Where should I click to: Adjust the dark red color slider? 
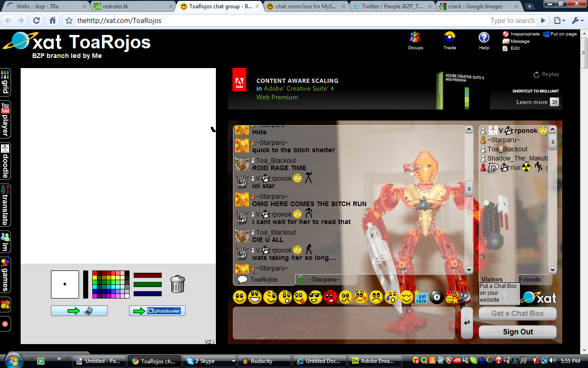pos(147,276)
